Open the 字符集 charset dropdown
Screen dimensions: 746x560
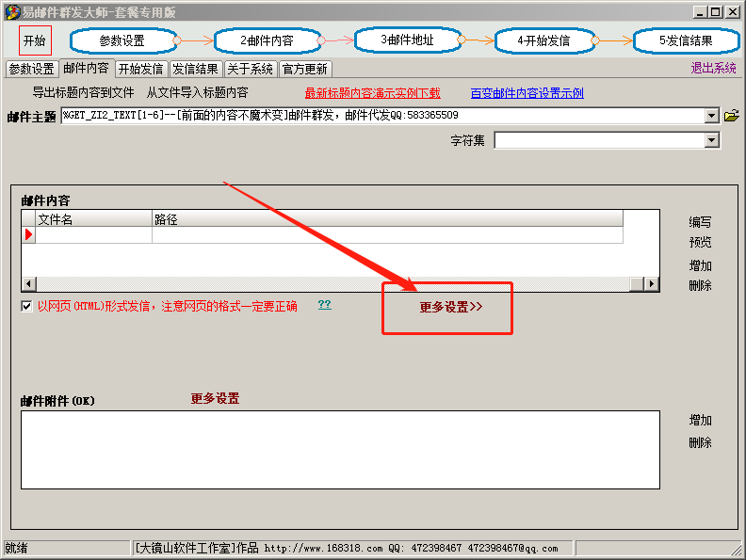point(712,140)
